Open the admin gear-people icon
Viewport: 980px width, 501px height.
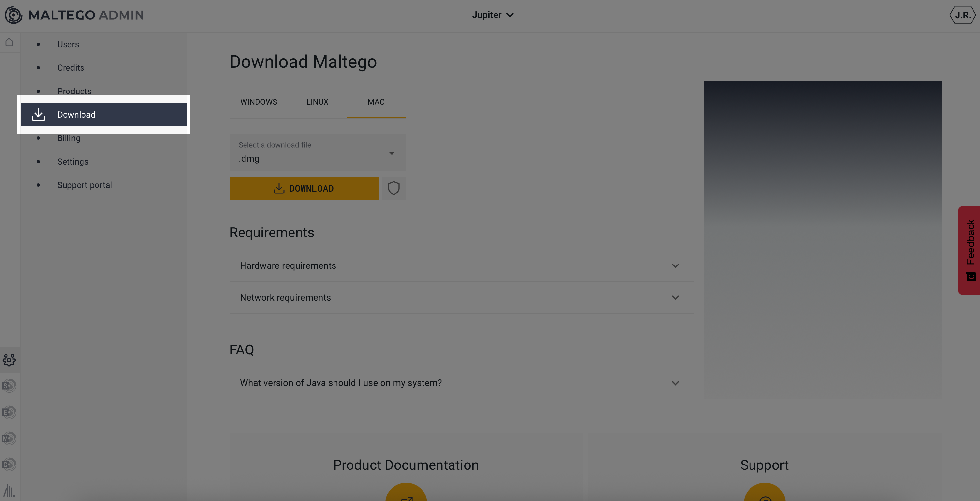click(x=9, y=360)
